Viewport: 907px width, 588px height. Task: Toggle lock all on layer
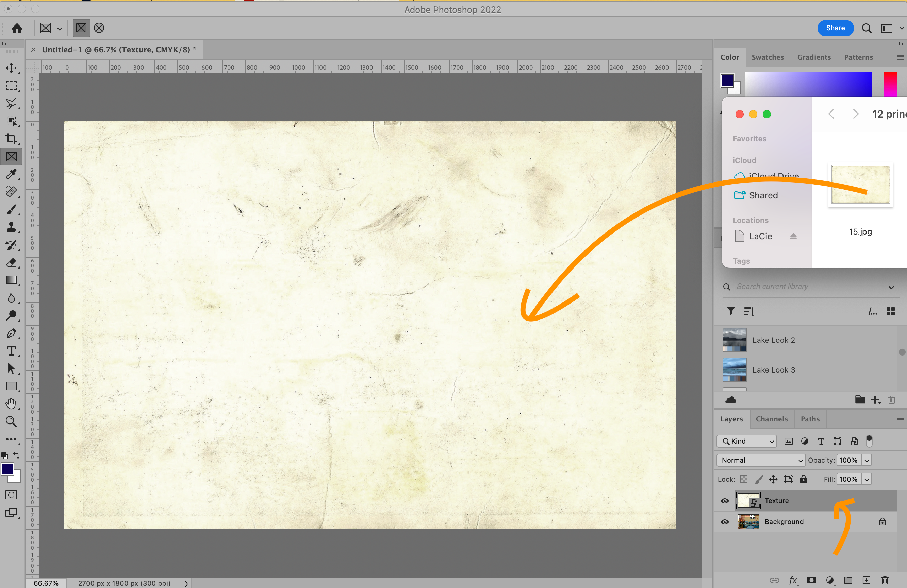(803, 479)
